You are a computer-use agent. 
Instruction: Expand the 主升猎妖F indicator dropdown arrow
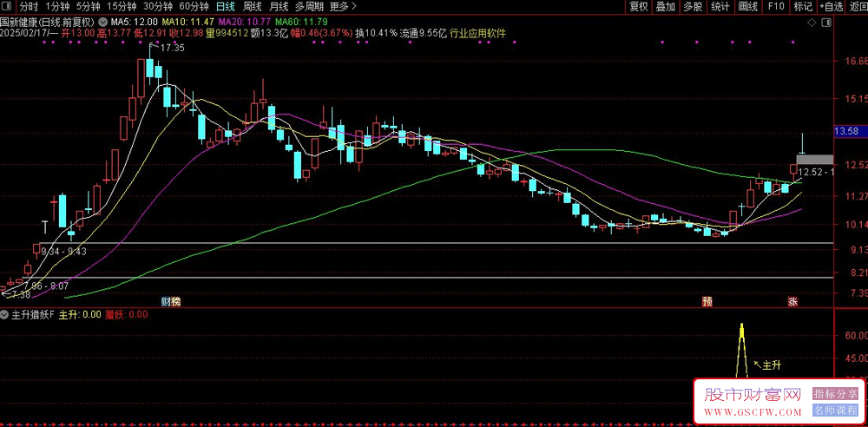tap(4, 314)
